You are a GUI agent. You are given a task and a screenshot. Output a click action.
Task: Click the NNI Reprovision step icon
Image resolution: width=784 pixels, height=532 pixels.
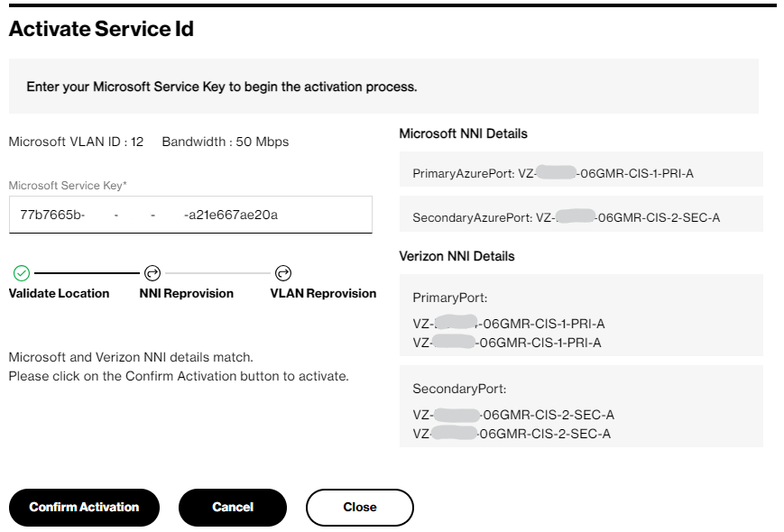(152, 273)
